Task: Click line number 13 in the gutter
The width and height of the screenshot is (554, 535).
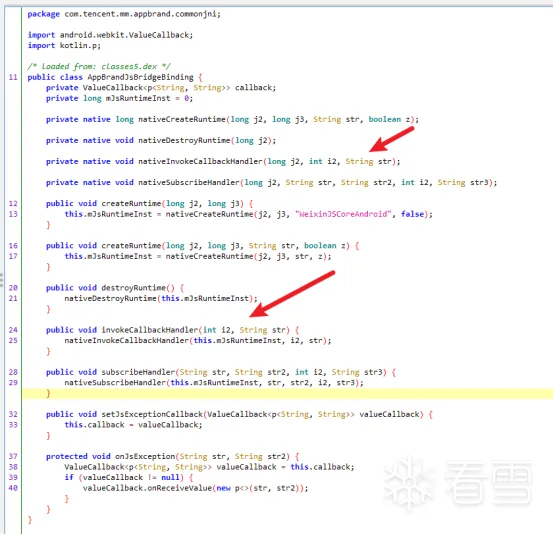Action: pyautogui.click(x=13, y=214)
